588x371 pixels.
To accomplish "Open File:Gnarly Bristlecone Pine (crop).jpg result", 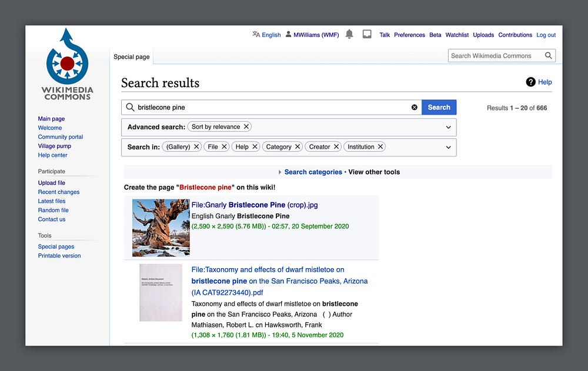I will pos(255,205).
